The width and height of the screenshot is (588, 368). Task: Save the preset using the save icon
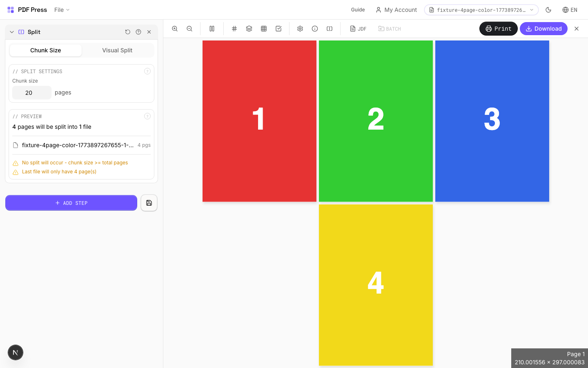click(149, 203)
